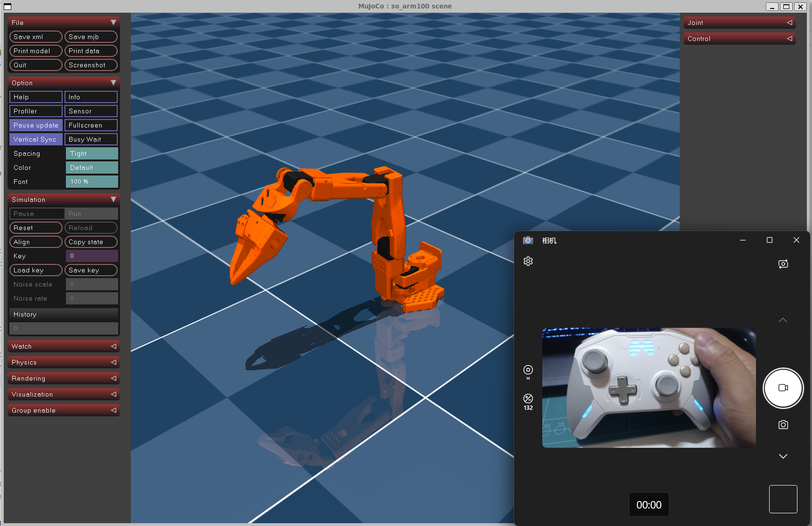
Task: Expand the Control panel
Action: click(740, 39)
